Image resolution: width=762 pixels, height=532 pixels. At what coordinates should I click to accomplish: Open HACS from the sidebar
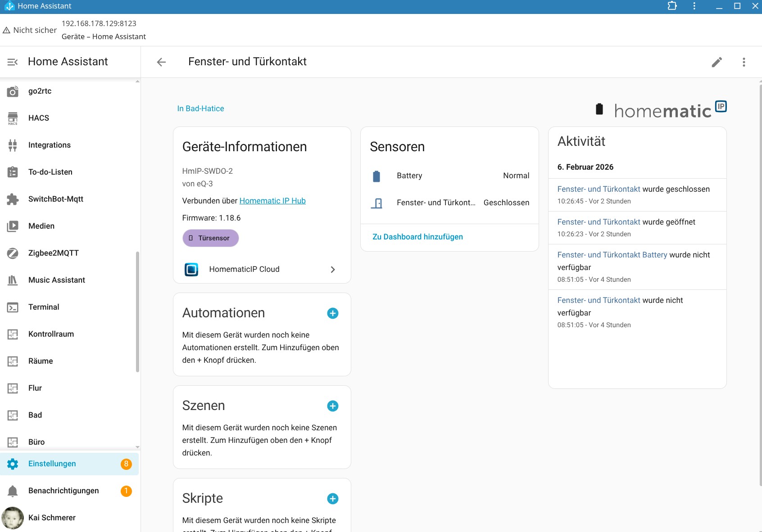click(x=39, y=118)
